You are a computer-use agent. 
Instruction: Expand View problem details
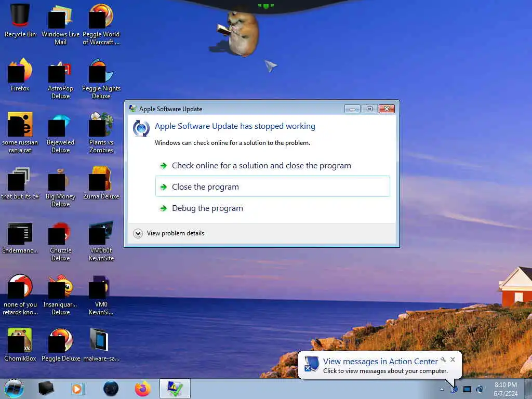point(169,233)
